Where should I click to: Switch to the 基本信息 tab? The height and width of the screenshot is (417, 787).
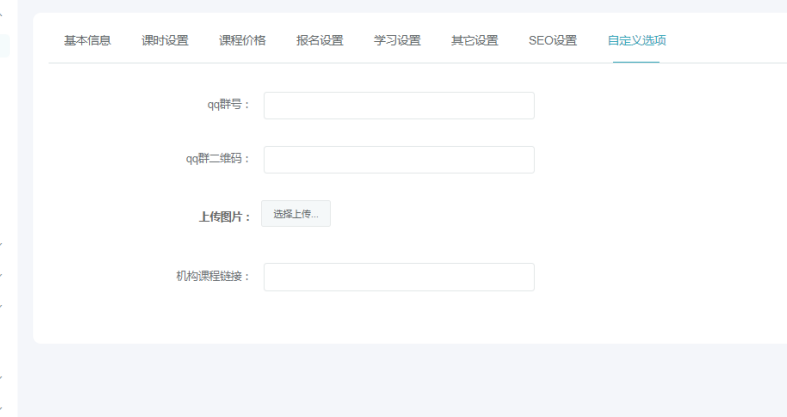point(87,41)
